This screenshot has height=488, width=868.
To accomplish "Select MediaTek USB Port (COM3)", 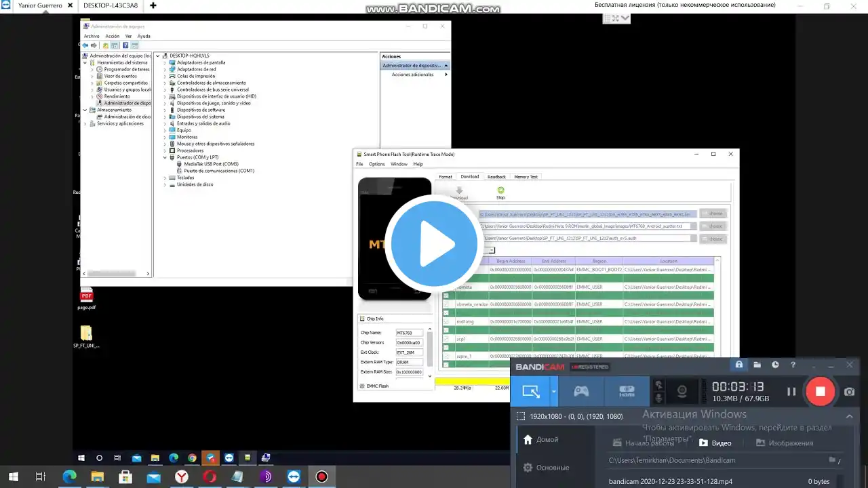I will pos(211,164).
